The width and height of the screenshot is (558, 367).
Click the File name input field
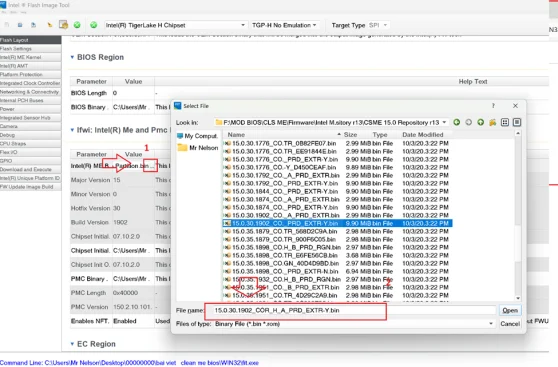pos(351,310)
